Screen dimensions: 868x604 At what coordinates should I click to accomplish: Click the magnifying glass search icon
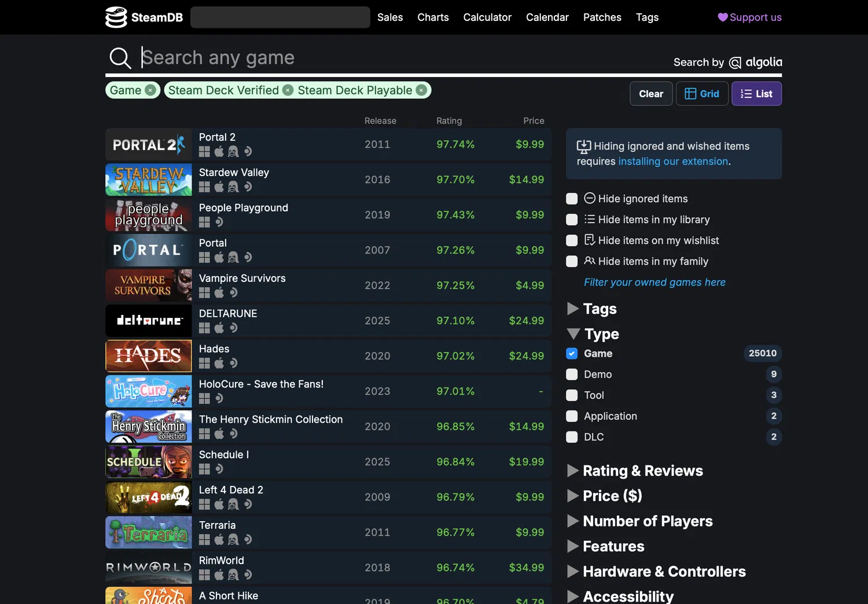[x=120, y=58]
